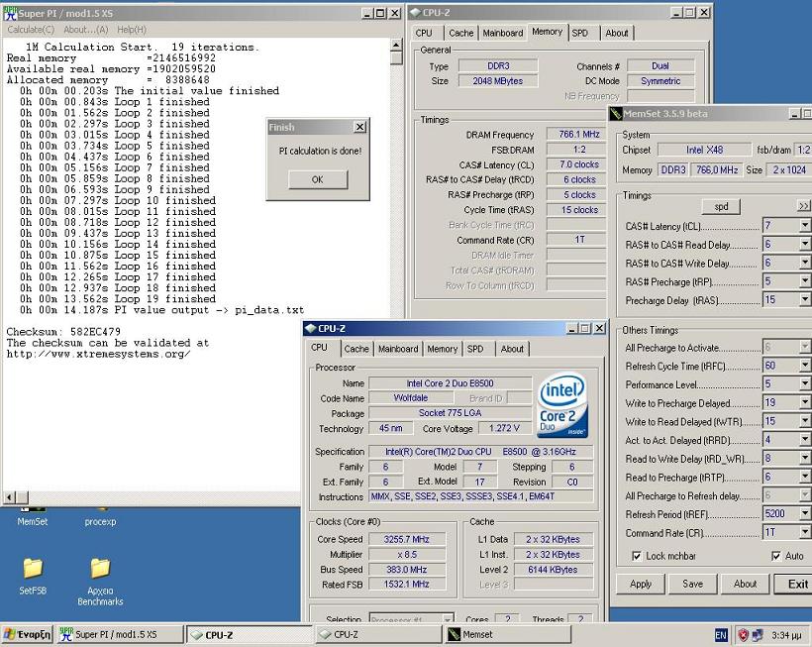Image resolution: width=812 pixels, height=647 pixels.
Task: Switch to SPD tab in front CPU-Z
Action: (x=475, y=349)
